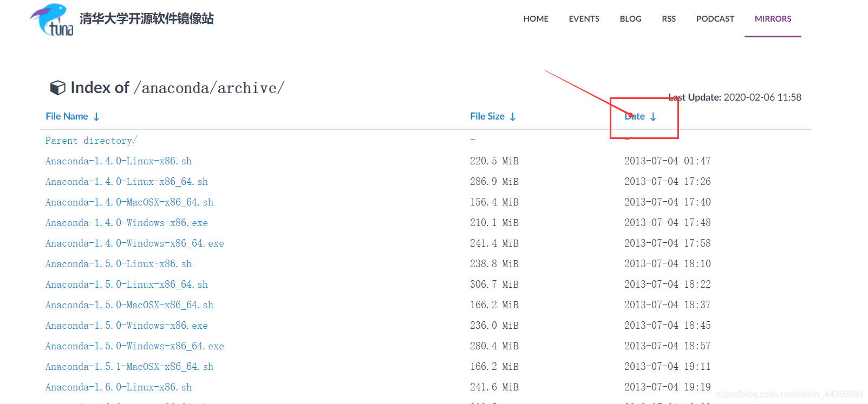
Task: Download Anaconda-1.4.0-Linux-x86_64.sh
Action: click(127, 182)
